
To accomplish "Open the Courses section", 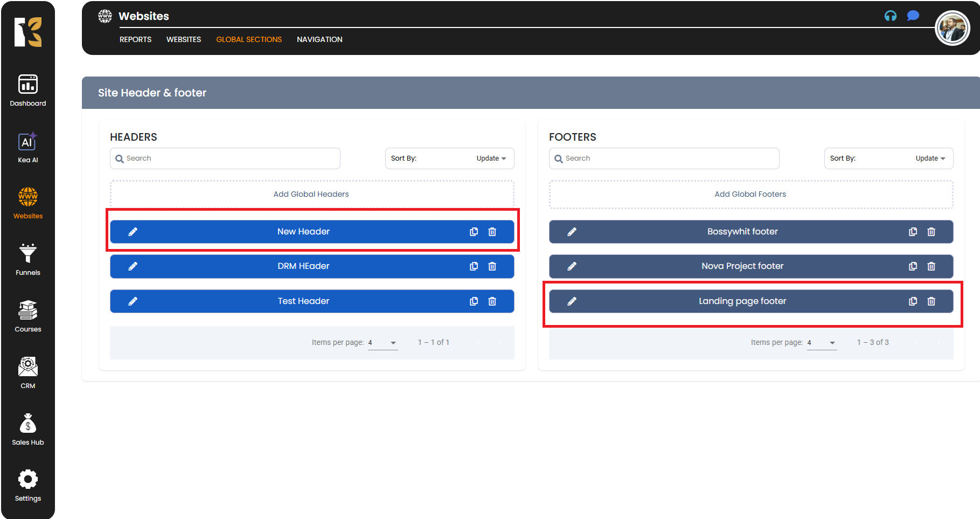I will pos(28,316).
